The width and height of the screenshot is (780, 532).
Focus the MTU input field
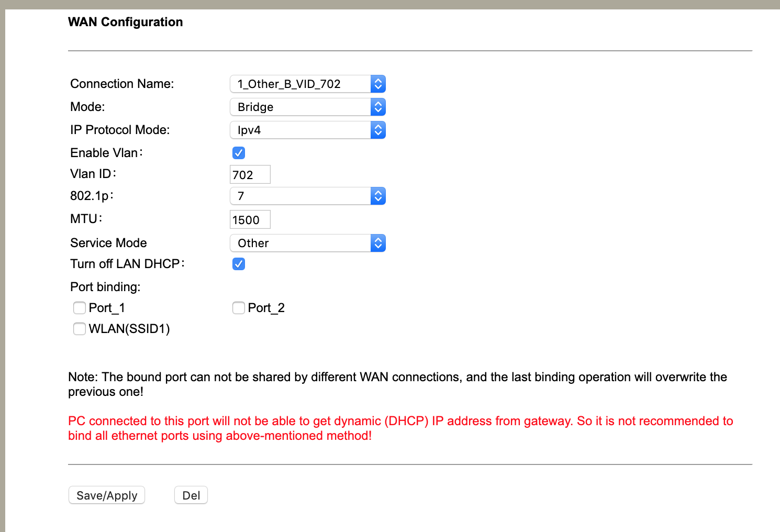250,220
